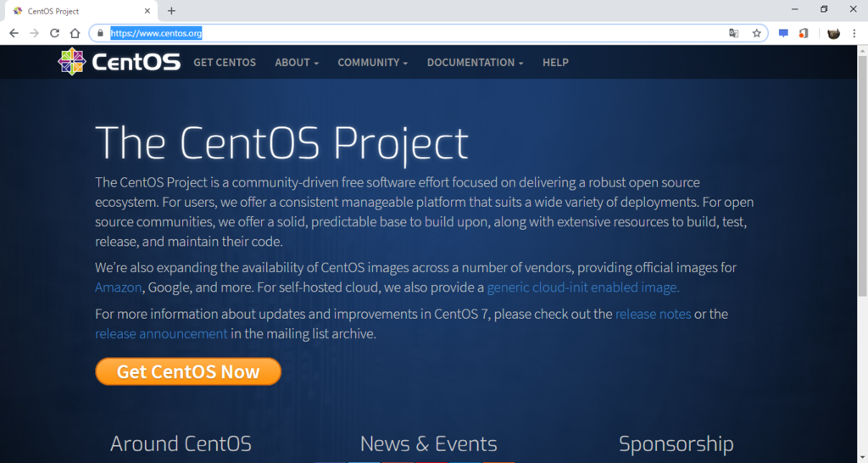Expand the COMMUNITY dropdown menu
Viewport: 868px width, 463px height.
tap(373, 63)
